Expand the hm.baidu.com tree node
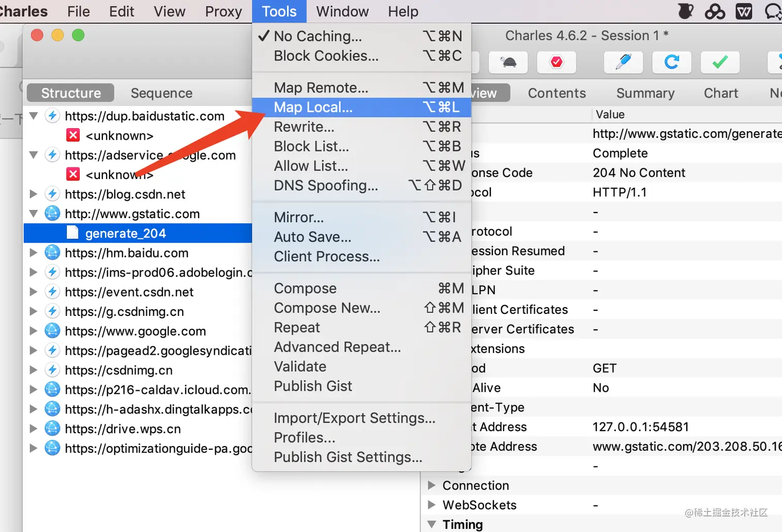This screenshot has width=782, height=532. [x=34, y=253]
